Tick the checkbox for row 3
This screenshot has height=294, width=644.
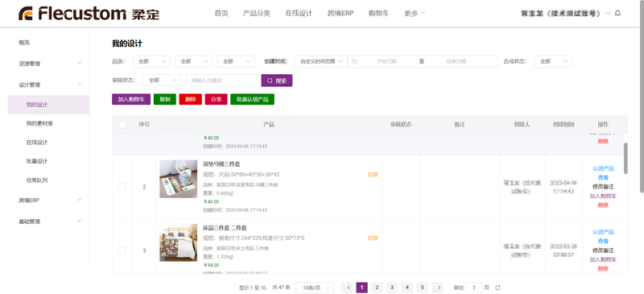tap(122, 251)
